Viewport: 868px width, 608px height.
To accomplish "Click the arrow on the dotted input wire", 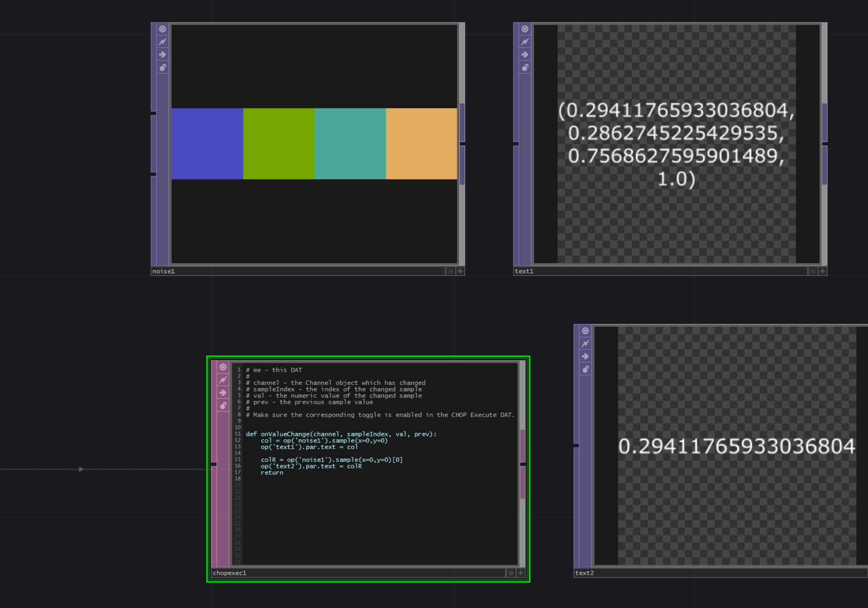I will [x=81, y=469].
